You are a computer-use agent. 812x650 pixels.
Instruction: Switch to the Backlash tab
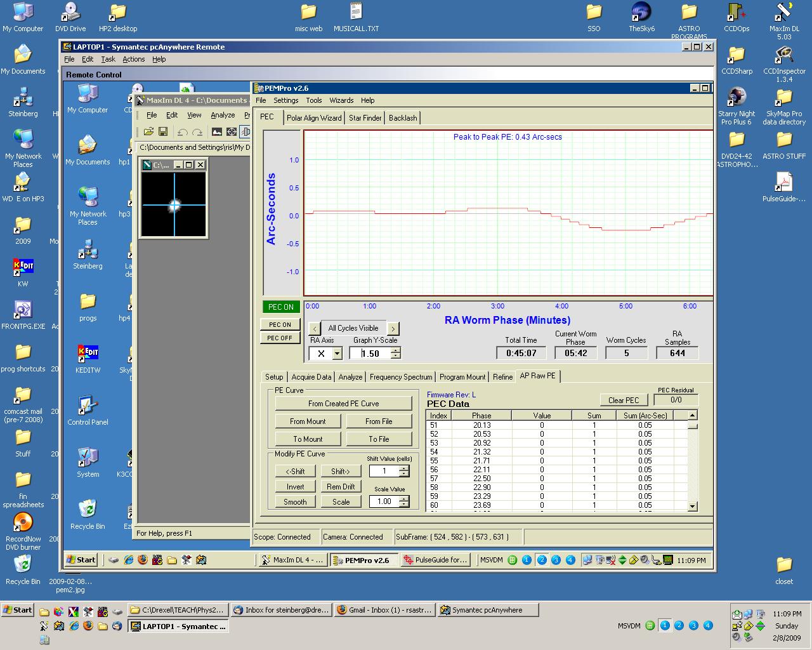coord(403,118)
